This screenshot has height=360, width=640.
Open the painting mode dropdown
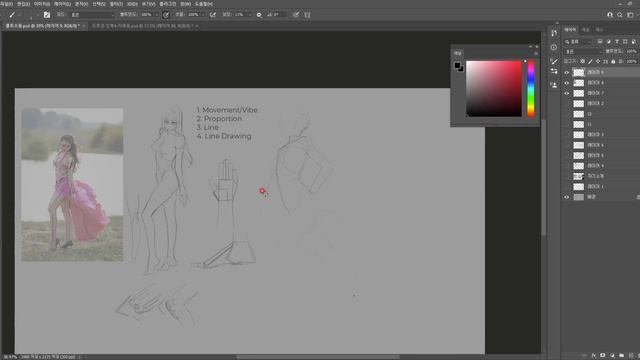(x=92, y=15)
